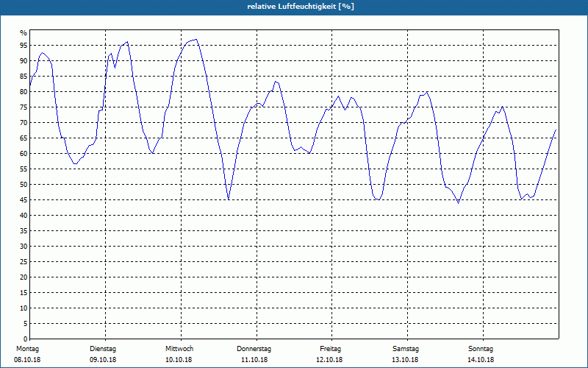Image resolution: width=588 pixels, height=368 pixels.
Task: Select the date '12.10.18'
Action: click(329, 360)
